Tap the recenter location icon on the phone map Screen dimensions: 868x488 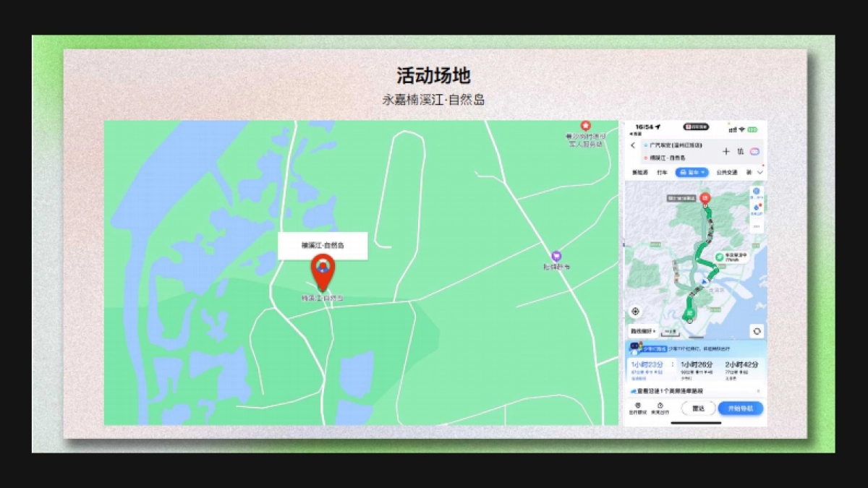[x=636, y=311]
